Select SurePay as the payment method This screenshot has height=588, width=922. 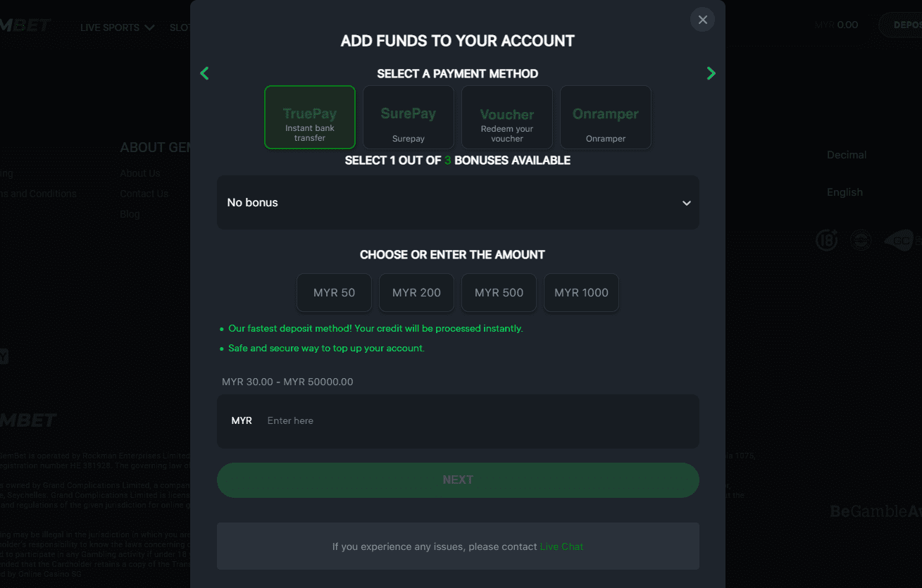pos(409,117)
